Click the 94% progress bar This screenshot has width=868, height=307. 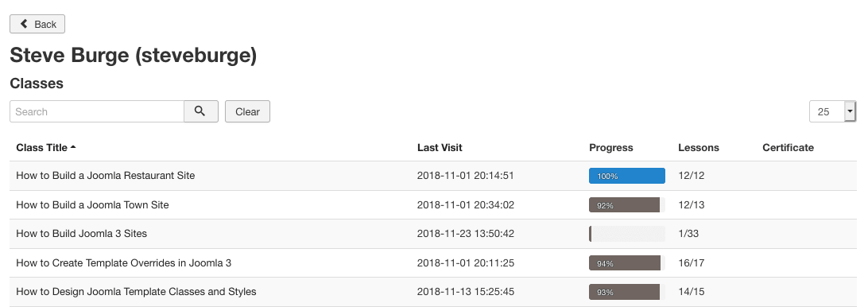(x=626, y=262)
